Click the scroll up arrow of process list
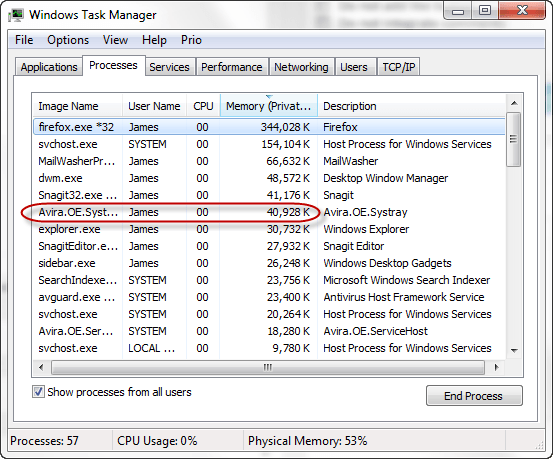The image size is (553, 459). click(514, 103)
